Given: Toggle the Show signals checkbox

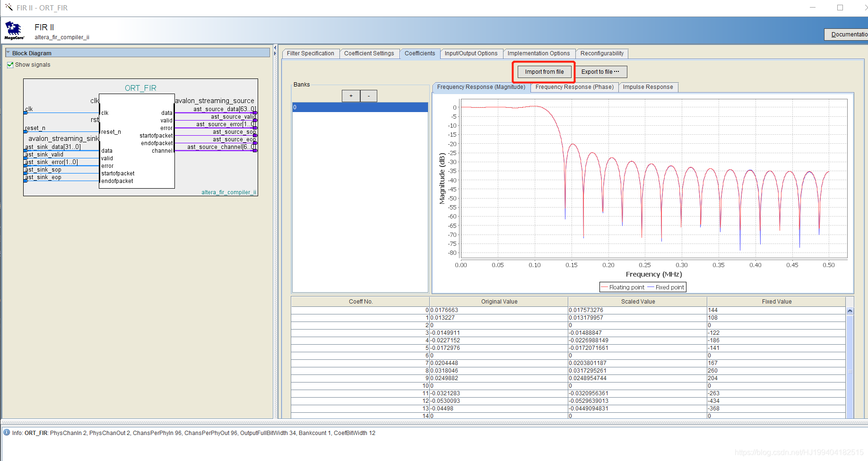Looking at the screenshot, I should tap(10, 65).
